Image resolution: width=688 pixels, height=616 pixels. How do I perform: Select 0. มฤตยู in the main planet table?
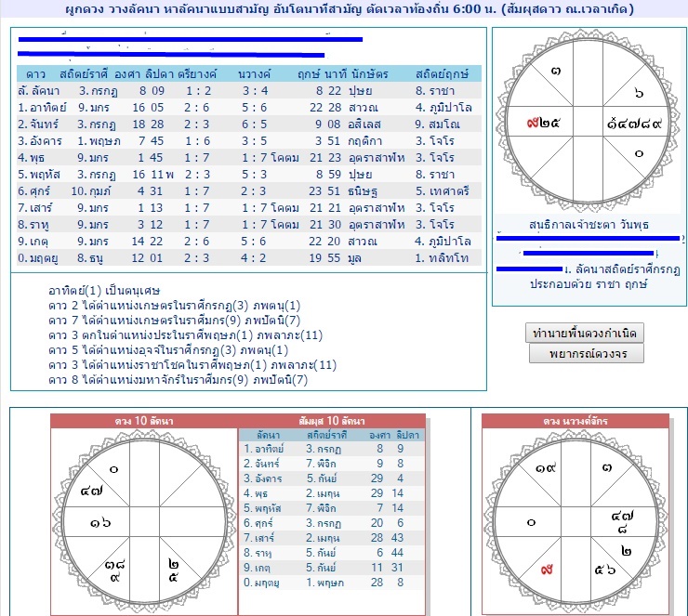(38, 257)
